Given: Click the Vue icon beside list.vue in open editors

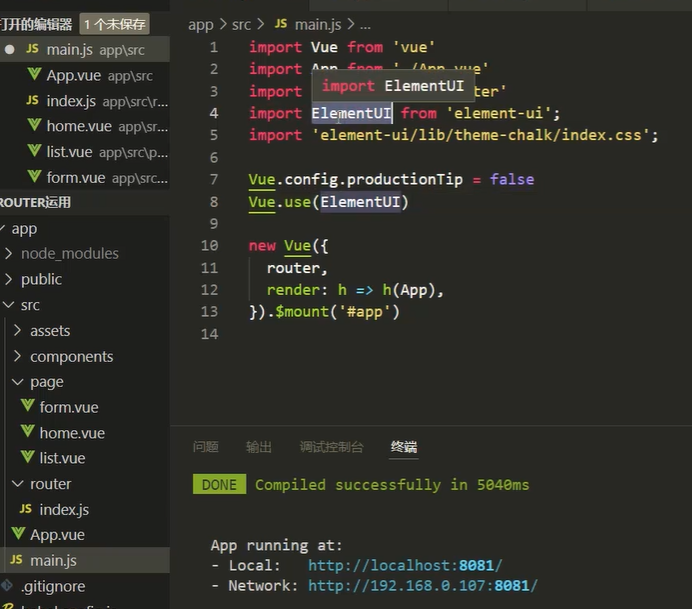Looking at the screenshot, I should pyautogui.click(x=34, y=151).
